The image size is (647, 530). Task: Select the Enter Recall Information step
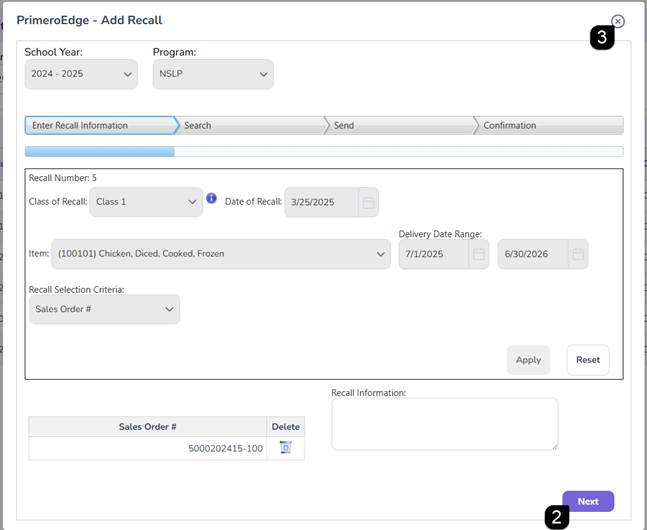101,125
